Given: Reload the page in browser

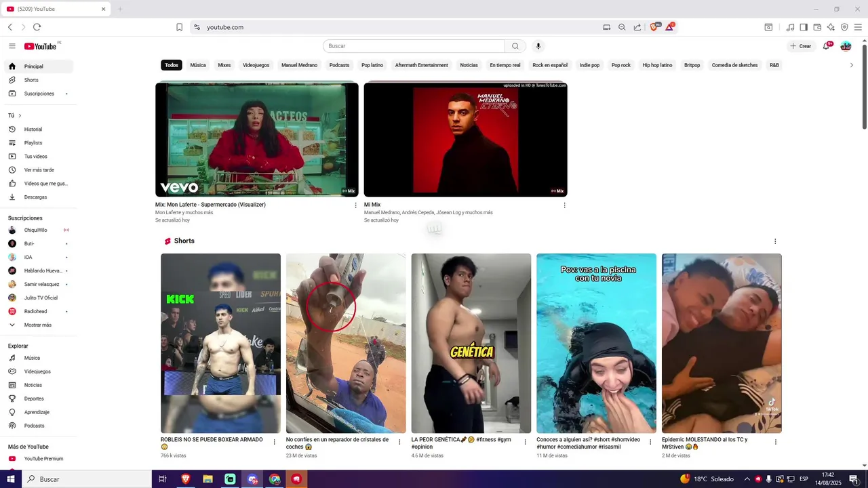Looking at the screenshot, I should pyautogui.click(x=37, y=27).
